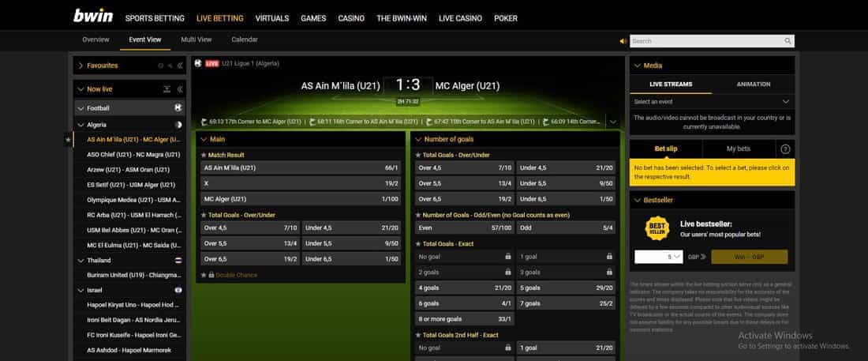Click the collapse-all icon in Now live
This screenshot has height=361, width=868.
pyautogui.click(x=166, y=89)
